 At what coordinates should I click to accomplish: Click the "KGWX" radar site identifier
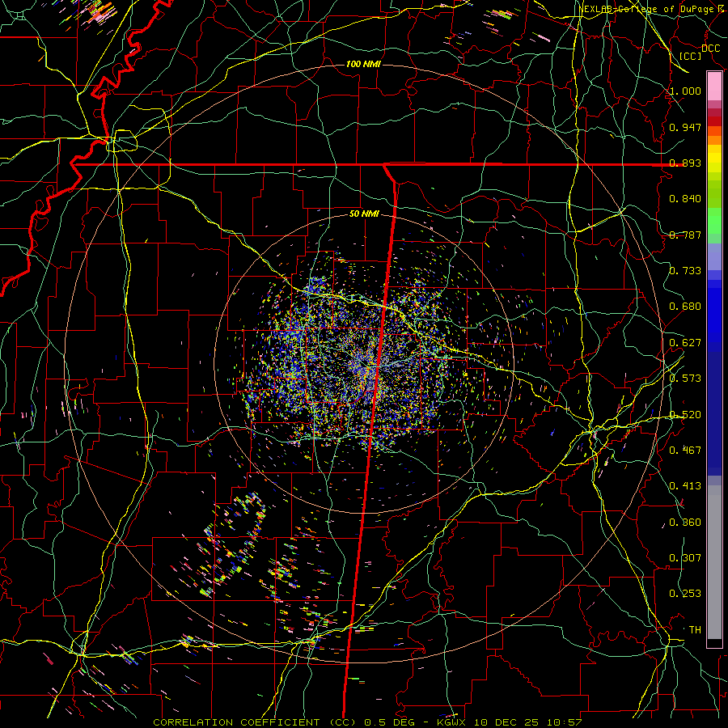tap(453, 722)
